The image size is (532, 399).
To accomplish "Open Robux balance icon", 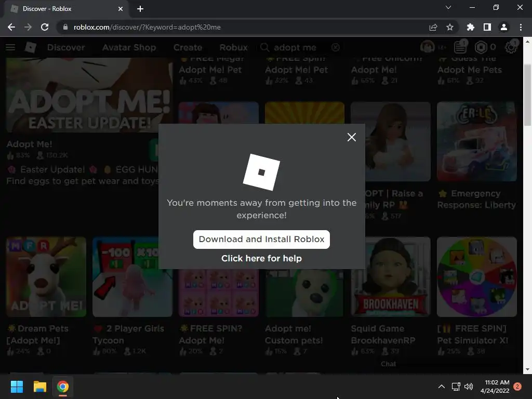I will coord(481,47).
